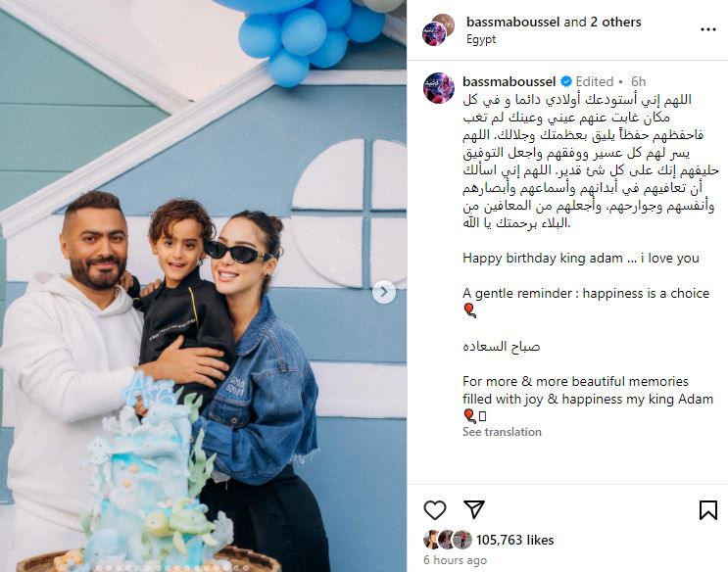This screenshot has height=572, width=728.
Task: Open bassmaboussel profile link in header
Action: (513, 22)
